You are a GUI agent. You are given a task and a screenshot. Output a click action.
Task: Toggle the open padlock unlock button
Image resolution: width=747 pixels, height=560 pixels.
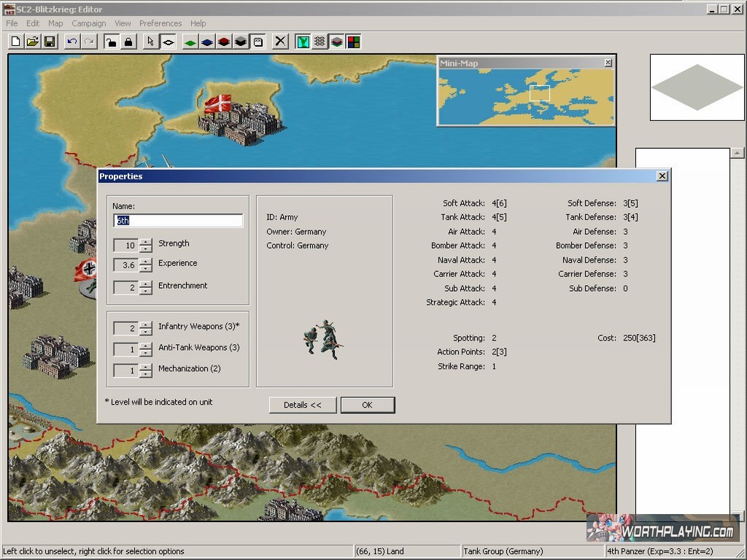(x=111, y=42)
